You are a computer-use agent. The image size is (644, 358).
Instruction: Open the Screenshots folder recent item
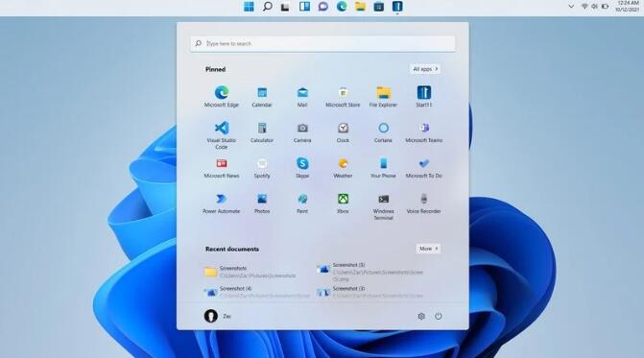pos(250,272)
